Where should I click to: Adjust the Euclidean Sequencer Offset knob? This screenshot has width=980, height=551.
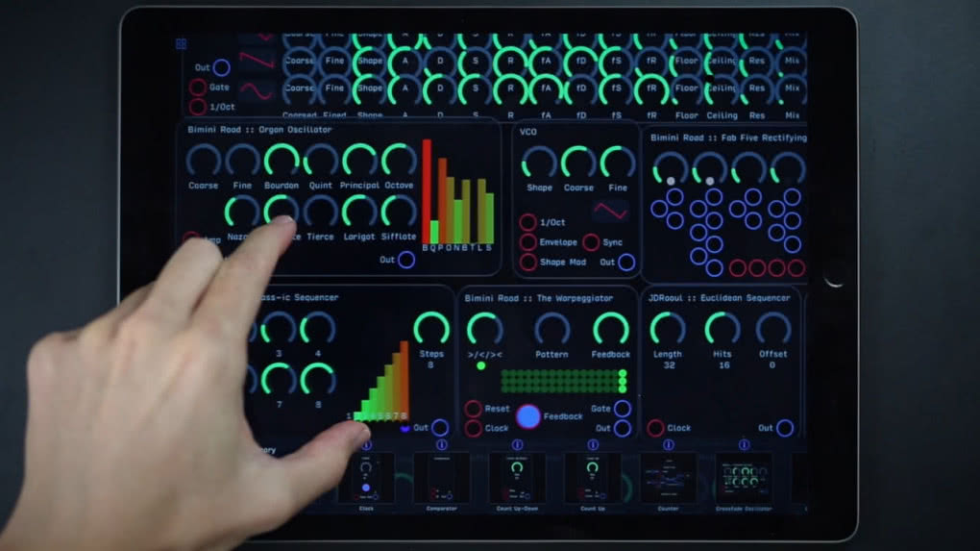click(x=773, y=330)
